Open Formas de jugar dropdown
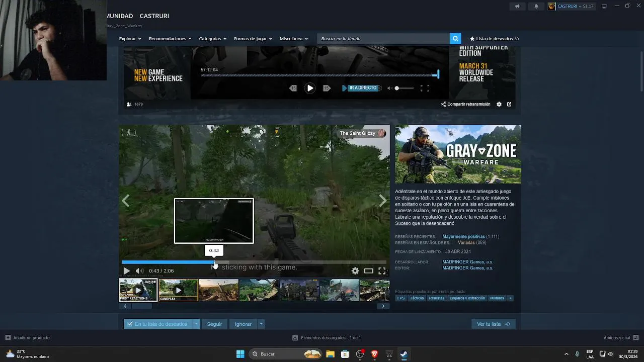Viewport: 644px width, 362px height. [253, 39]
